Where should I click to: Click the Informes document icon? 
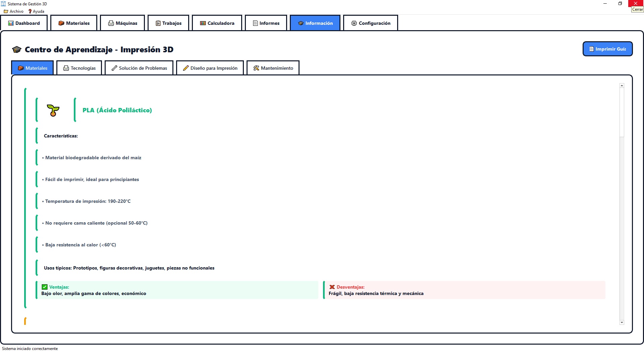(x=255, y=23)
